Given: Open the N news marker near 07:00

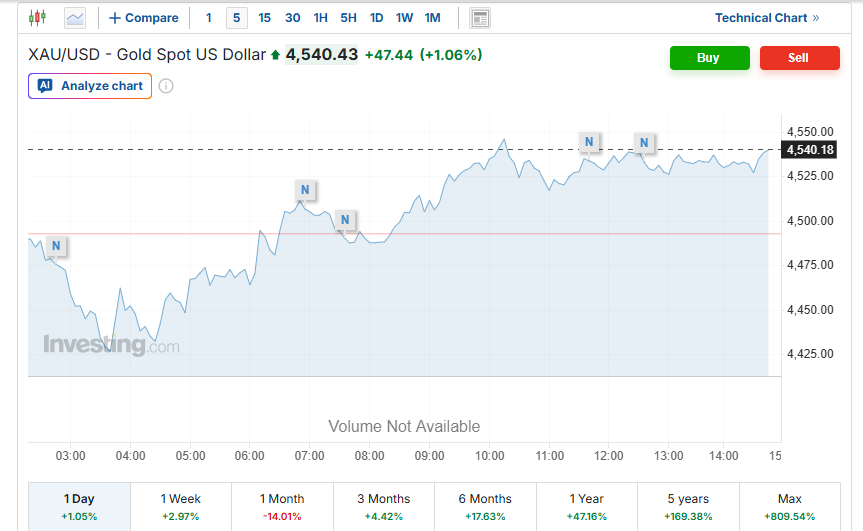Looking at the screenshot, I should (304, 189).
